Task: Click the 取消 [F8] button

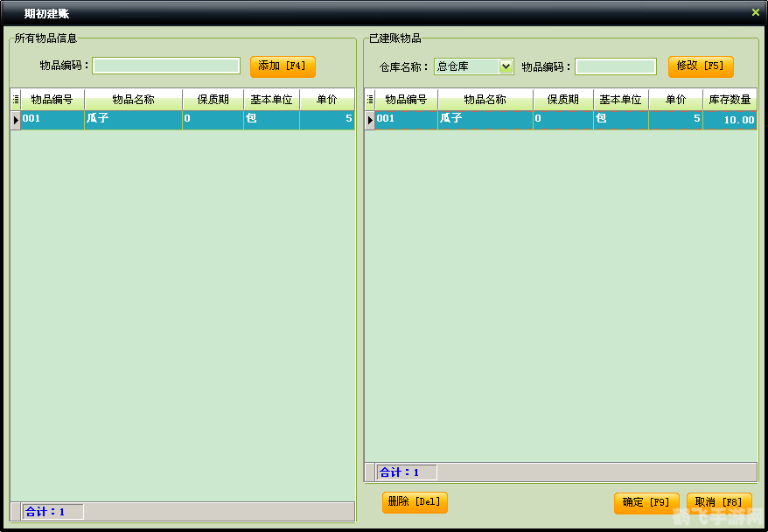Action: coord(718,503)
